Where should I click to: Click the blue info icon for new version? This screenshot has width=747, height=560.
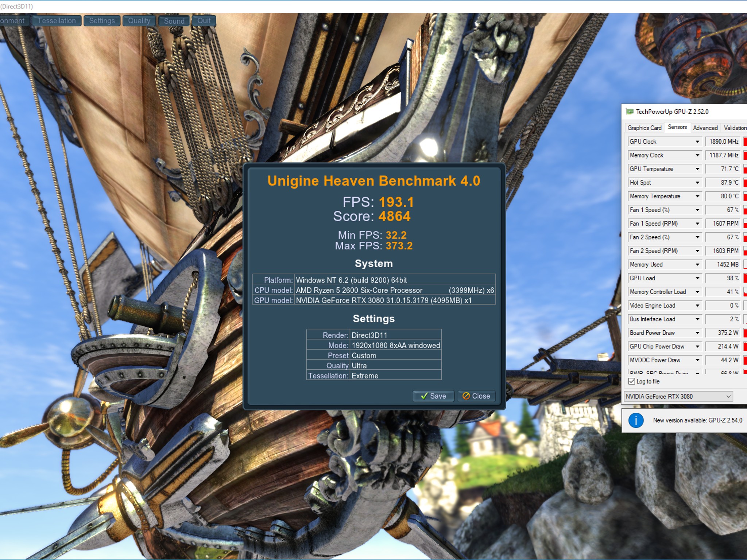pos(636,420)
